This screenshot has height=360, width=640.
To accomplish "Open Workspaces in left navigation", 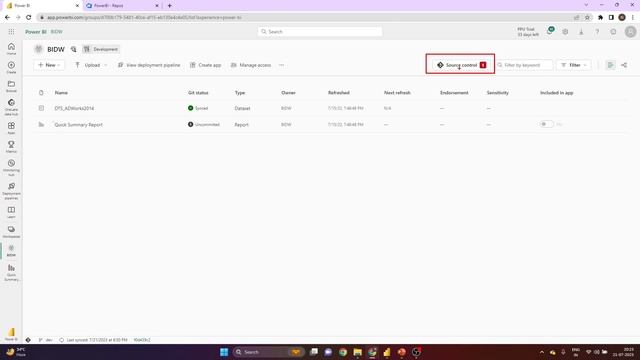I will click(11, 232).
